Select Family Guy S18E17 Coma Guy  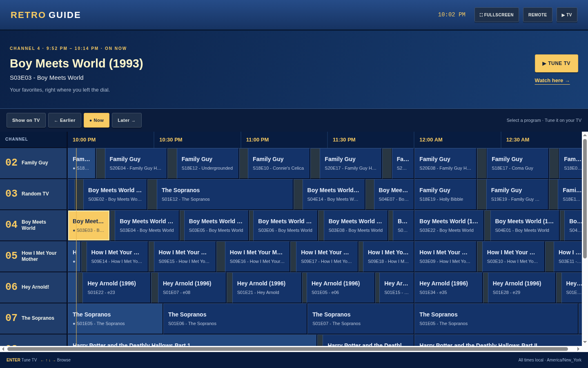click(x=518, y=163)
